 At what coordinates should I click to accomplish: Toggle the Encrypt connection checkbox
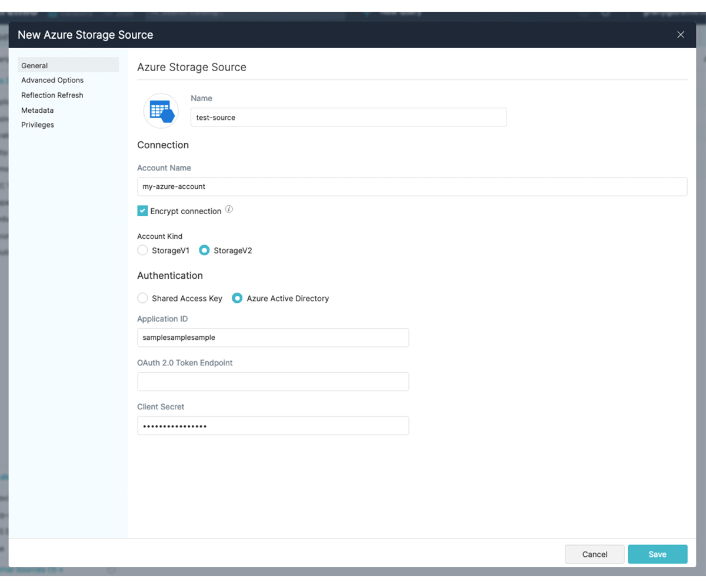click(142, 211)
